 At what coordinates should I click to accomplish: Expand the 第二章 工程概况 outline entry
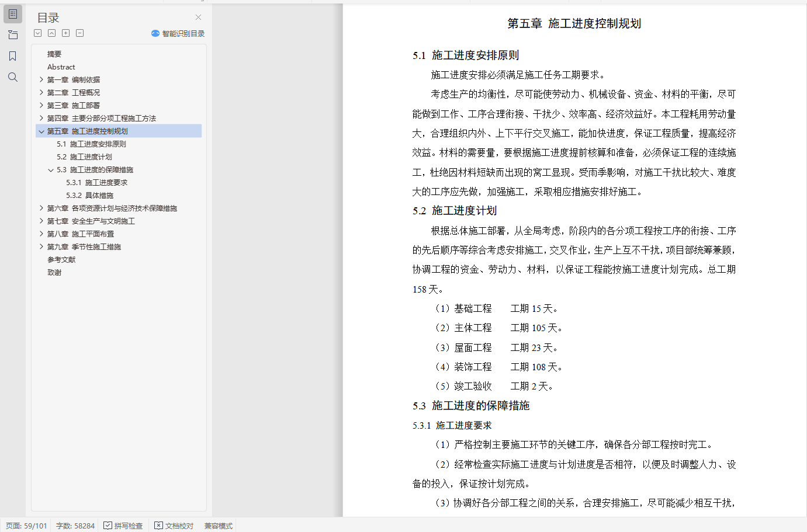coord(41,92)
